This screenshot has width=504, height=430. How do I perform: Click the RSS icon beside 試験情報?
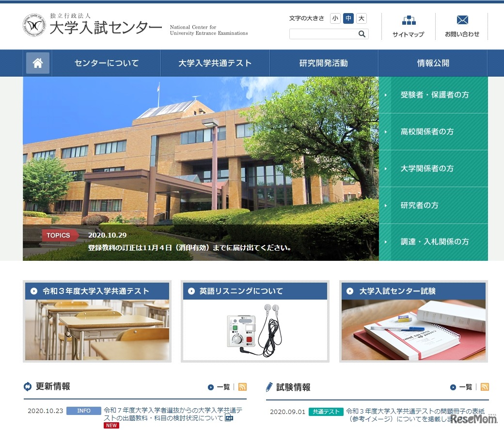485,387
